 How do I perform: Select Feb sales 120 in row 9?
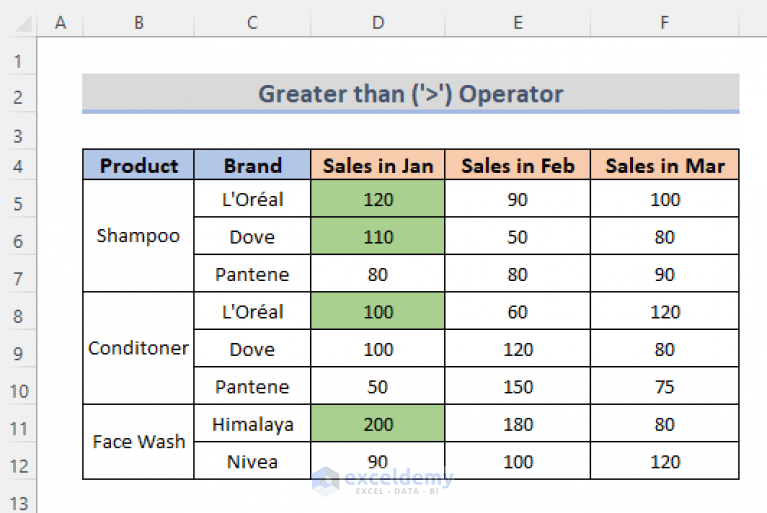tap(518, 349)
